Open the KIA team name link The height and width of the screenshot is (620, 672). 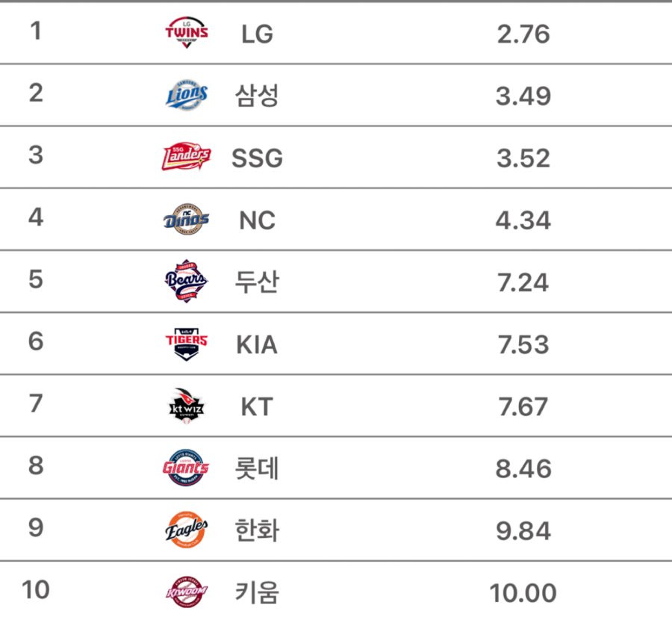[257, 344]
